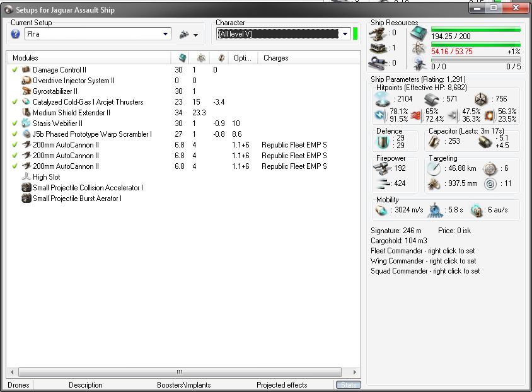
Task: Click the turret hardpoints icon in Ship Resources
Action: pos(378,33)
